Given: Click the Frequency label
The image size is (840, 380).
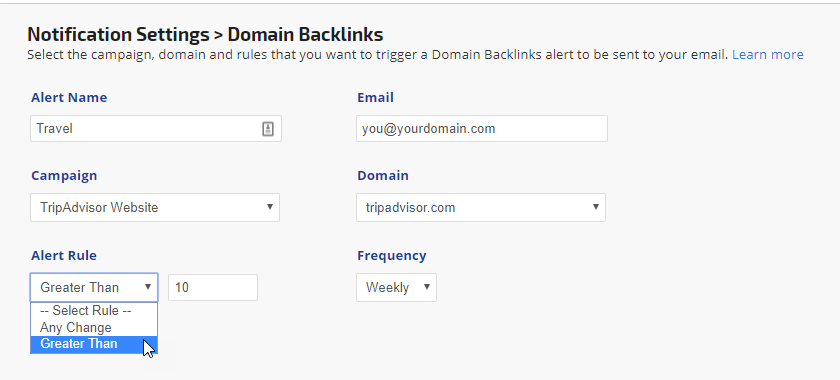Looking at the screenshot, I should click(x=392, y=256).
